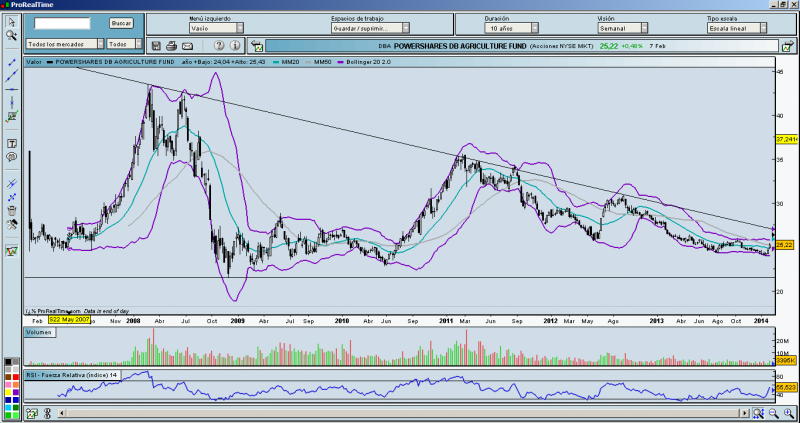Click the 'Volumen' panel label
Image resolution: width=800 pixels, height=423 pixels.
[40, 332]
